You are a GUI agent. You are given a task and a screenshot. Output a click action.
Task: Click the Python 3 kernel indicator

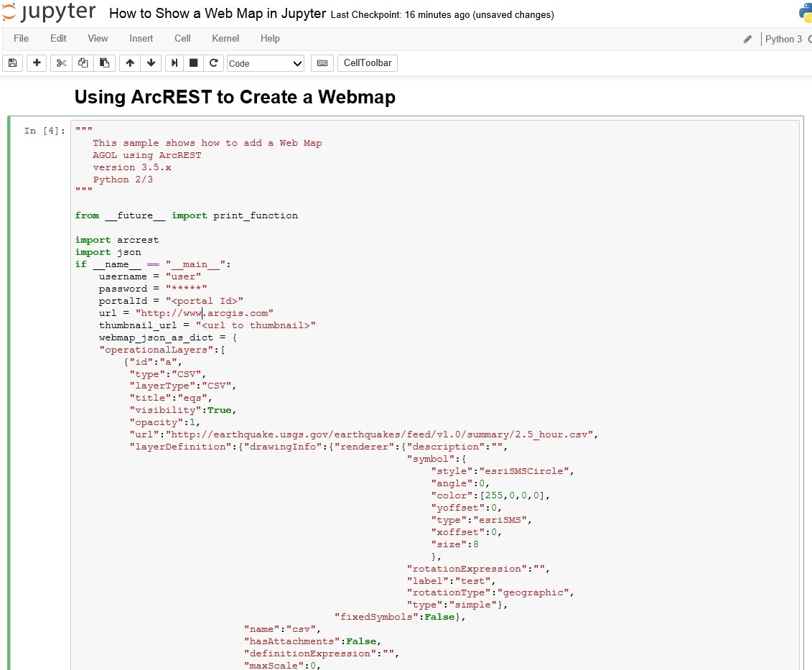(x=783, y=39)
